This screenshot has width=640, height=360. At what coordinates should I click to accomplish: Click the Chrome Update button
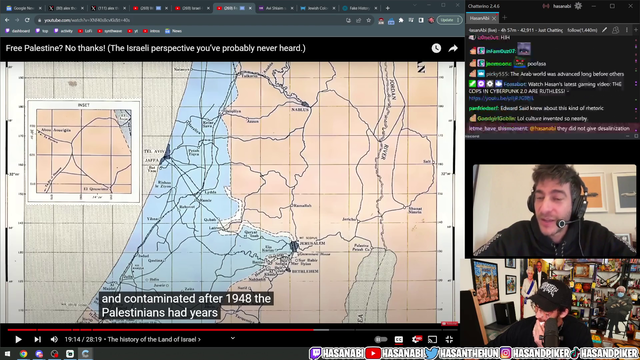pos(449,20)
